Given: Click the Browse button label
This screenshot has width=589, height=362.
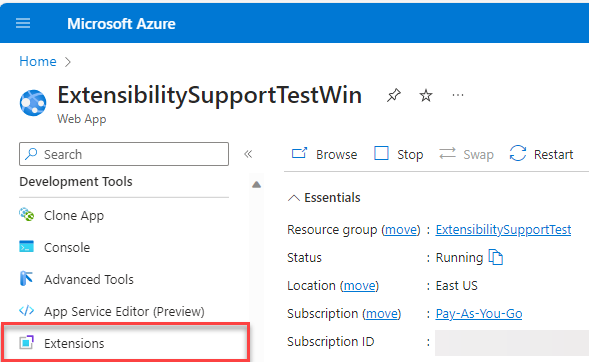Looking at the screenshot, I should click(x=336, y=154).
